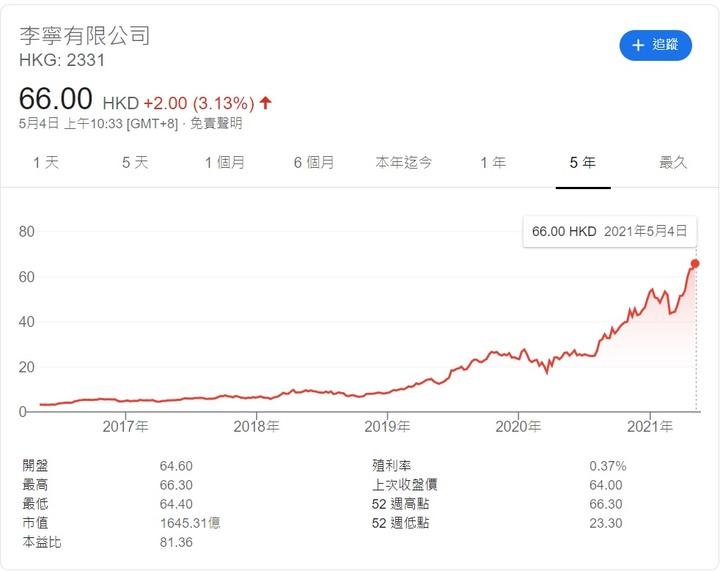Click the 市值 value 1645.31億
Image resolution: width=720 pixels, height=571 pixels.
click(190, 523)
